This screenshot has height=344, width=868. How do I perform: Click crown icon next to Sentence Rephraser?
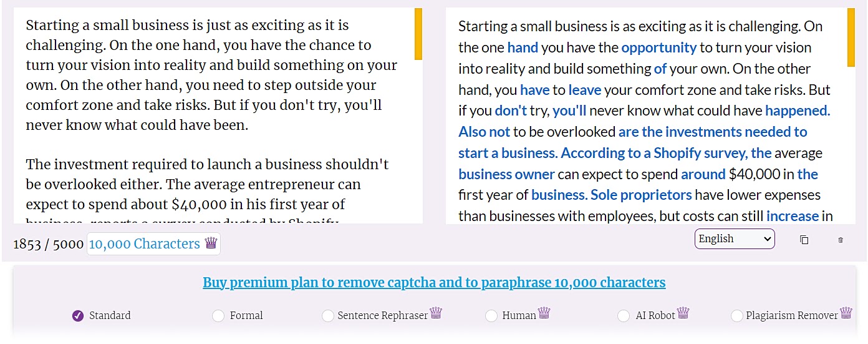(x=436, y=313)
